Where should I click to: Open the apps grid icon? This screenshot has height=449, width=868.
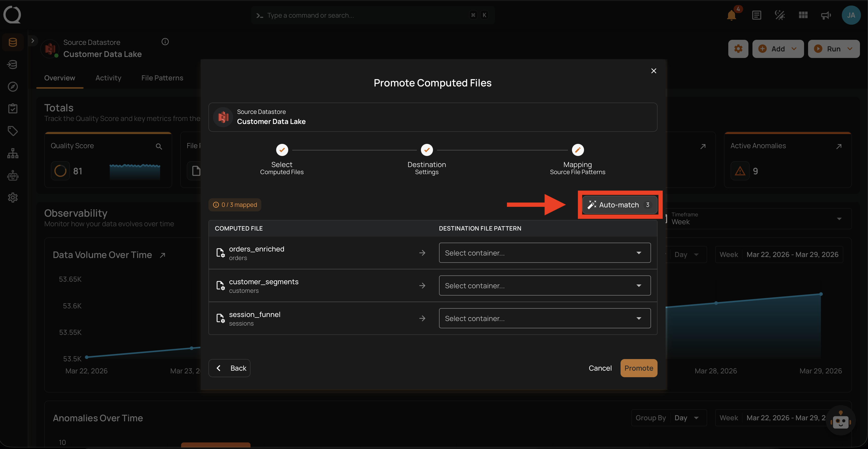(803, 15)
